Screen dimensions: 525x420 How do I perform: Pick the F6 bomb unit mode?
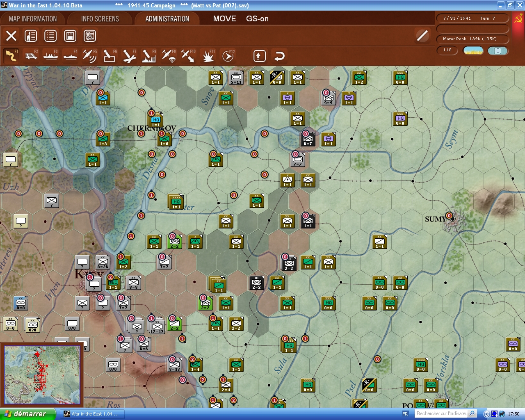110,56
